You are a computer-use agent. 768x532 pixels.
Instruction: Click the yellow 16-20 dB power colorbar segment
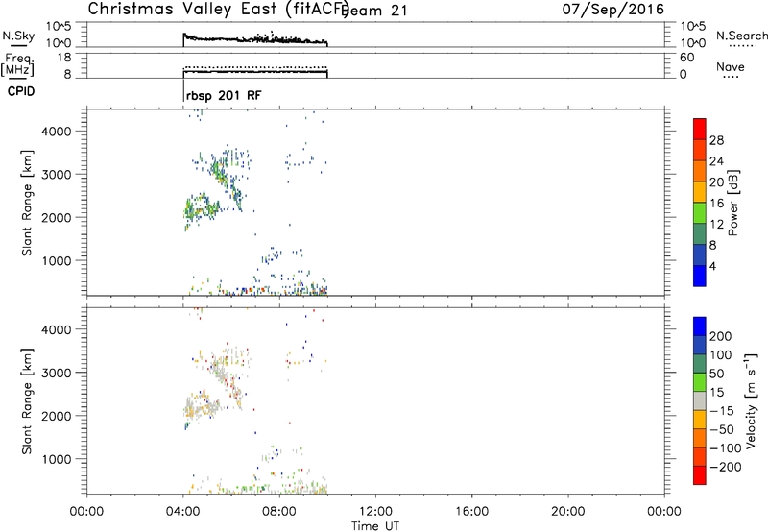(700, 192)
